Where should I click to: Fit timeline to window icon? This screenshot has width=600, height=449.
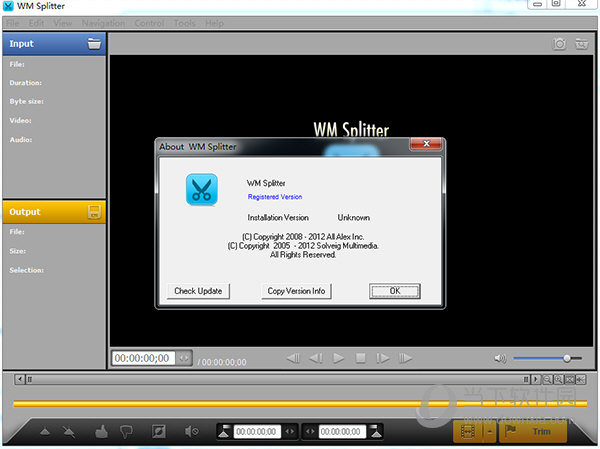tap(570, 379)
